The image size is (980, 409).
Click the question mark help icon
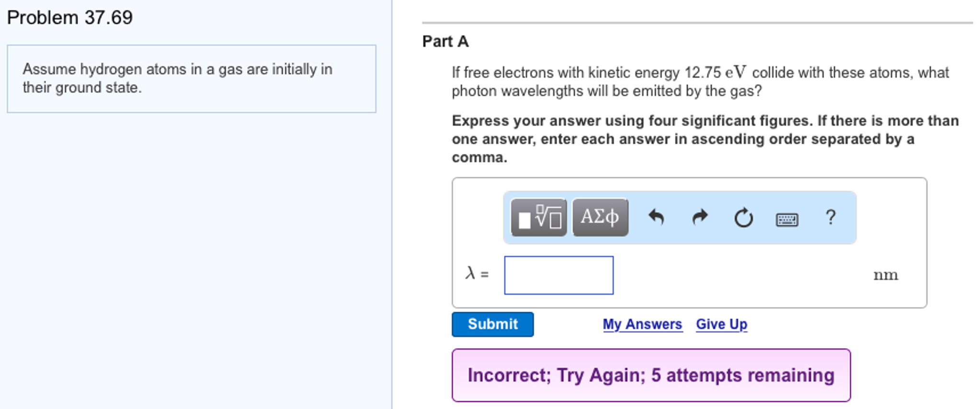tap(830, 217)
